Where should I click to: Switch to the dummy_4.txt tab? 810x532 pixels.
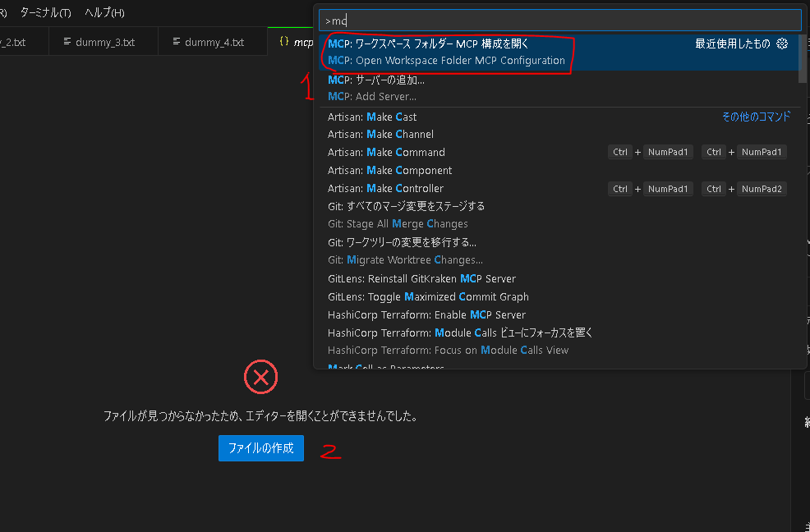pos(213,42)
